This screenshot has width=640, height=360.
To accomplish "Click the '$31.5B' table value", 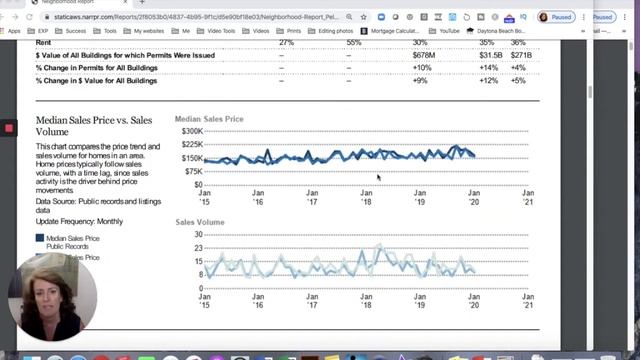I will click(491, 55).
